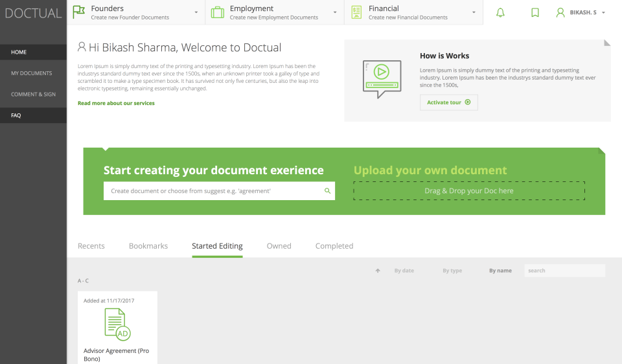Image resolution: width=622 pixels, height=364 pixels.
Task: Click the folded corner of How it Works card
Action: pyautogui.click(x=607, y=43)
